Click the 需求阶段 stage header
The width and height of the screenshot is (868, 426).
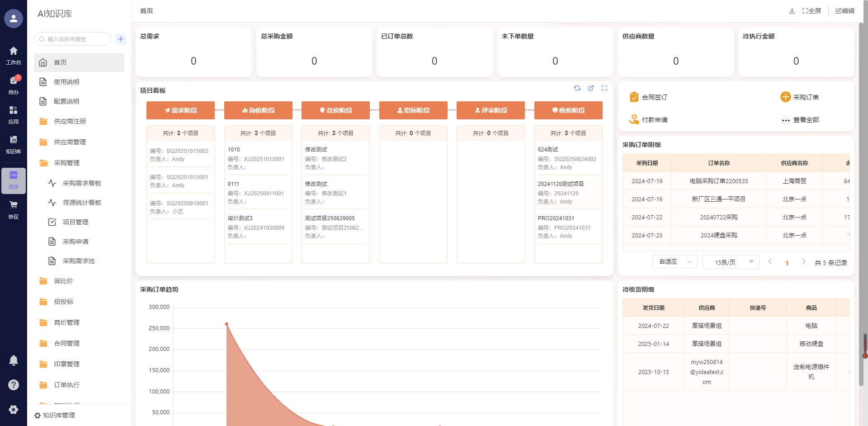(180, 110)
